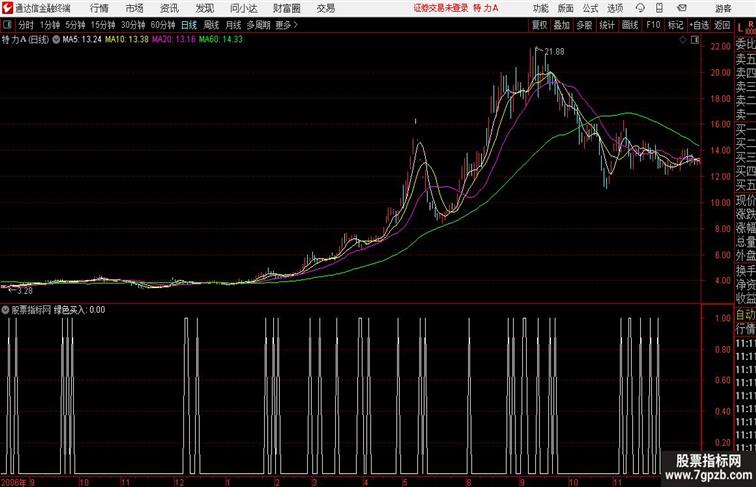Open the customer service headset icon

click(640, 8)
